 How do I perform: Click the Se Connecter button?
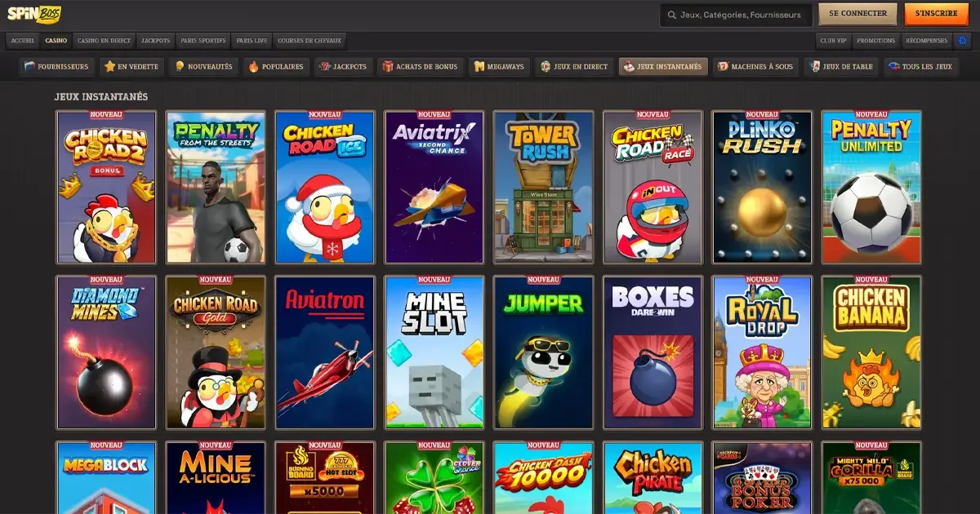pos(857,14)
